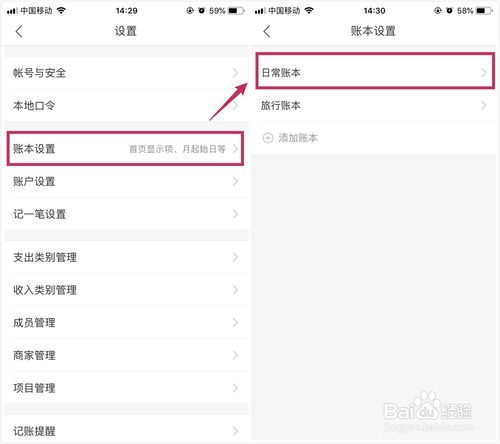Open 支出类别管理
The image size is (500, 444).
coord(126,257)
